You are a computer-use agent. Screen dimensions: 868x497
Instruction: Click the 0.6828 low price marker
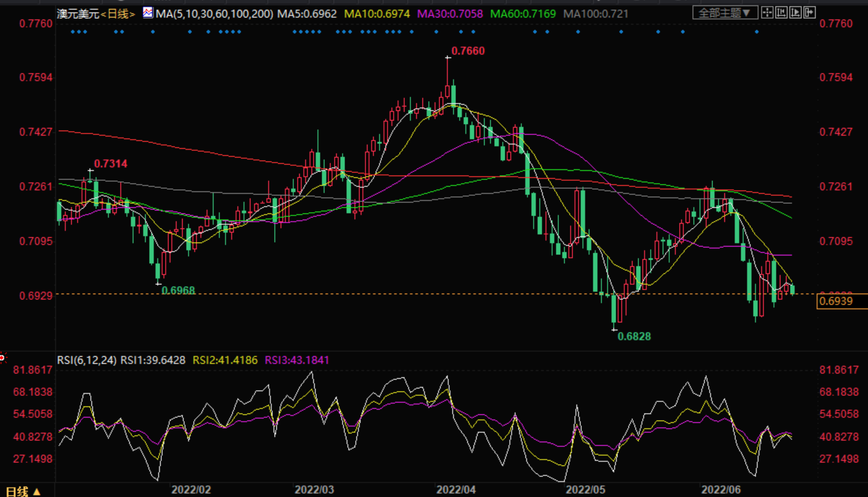[x=634, y=336]
